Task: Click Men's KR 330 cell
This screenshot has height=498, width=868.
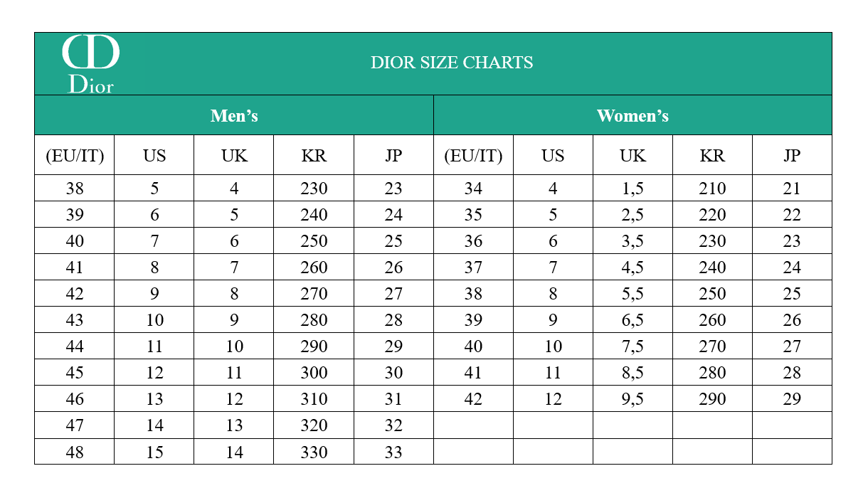Action: pos(314,452)
